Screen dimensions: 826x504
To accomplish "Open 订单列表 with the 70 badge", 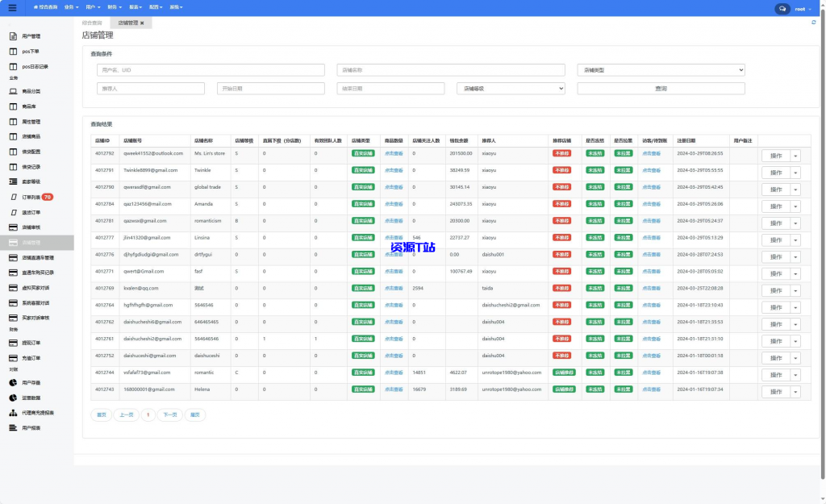I will pos(31,197).
